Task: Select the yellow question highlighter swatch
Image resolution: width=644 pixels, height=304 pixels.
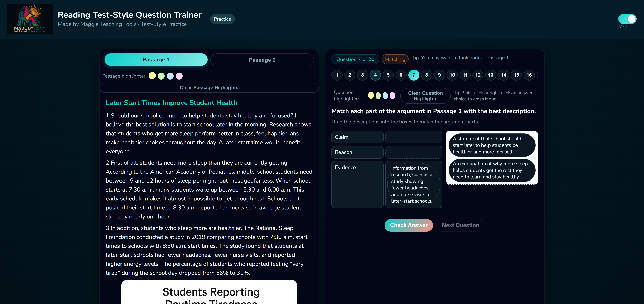Action: point(371,96)
